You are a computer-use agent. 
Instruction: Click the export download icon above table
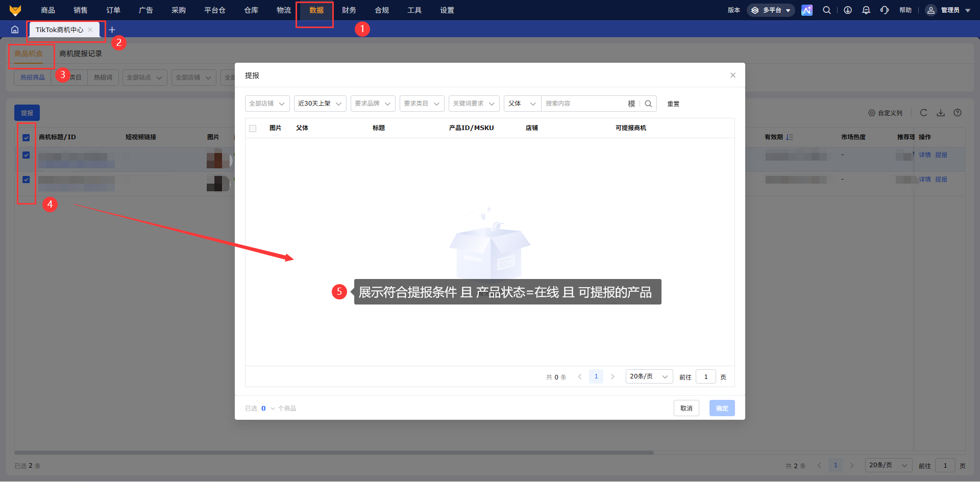pos(941,113)
